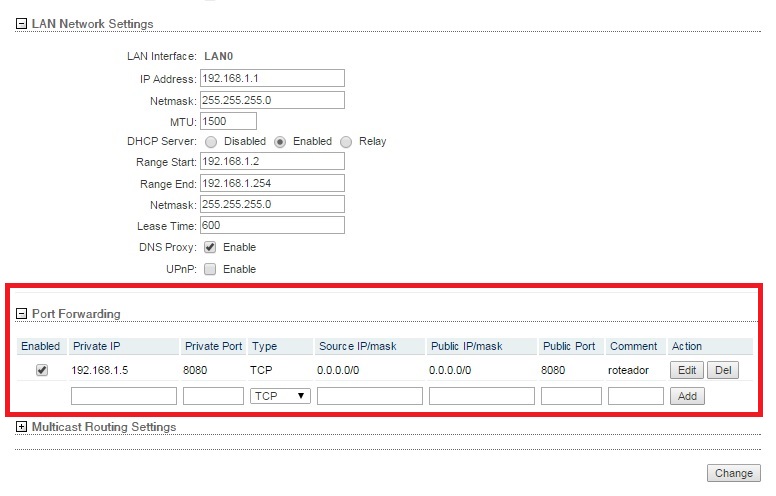
Task: Select DHCP Server Disabled option
Action: click(x=211, y=142)
